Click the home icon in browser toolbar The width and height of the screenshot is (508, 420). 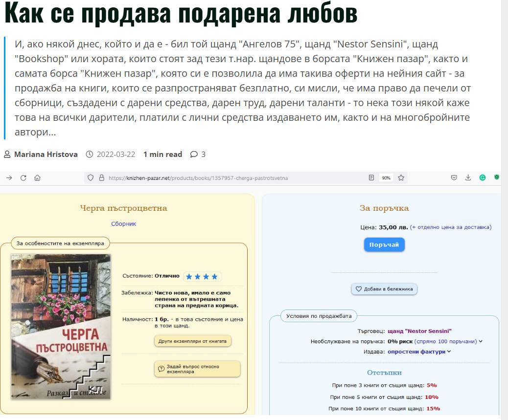coord(37,178)
